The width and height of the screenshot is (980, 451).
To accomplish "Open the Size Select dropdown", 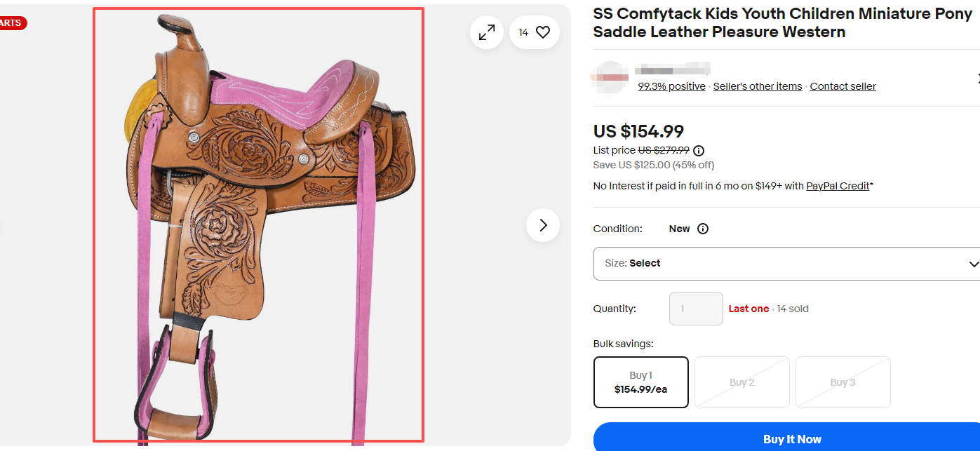I will tap(786, 264).
